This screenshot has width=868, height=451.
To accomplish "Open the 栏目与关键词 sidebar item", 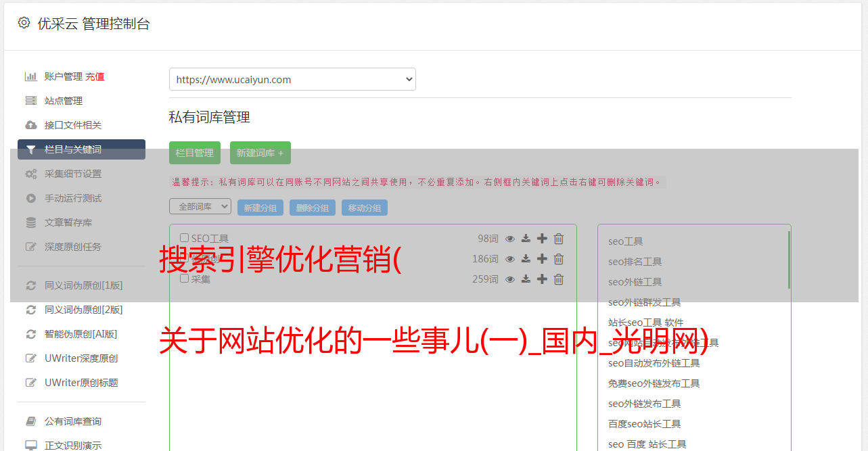I will (x=81, y=149).
